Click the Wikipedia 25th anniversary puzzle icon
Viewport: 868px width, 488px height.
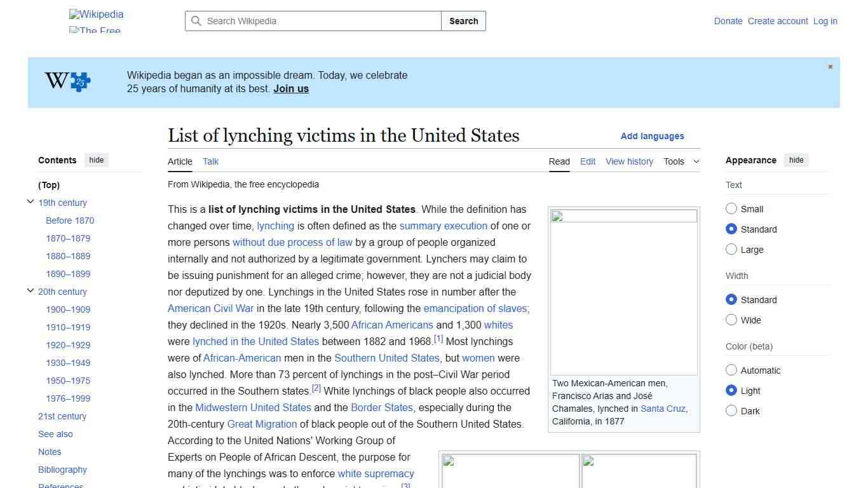66,81
